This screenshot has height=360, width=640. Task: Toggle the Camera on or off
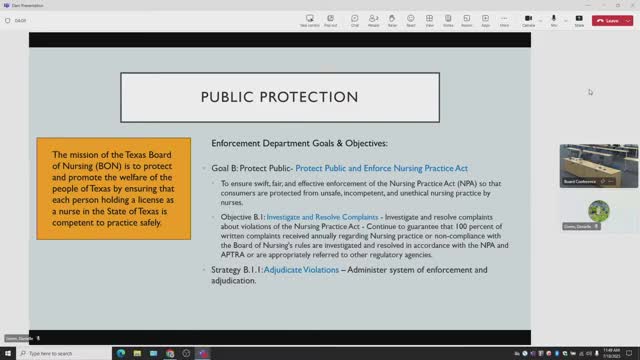pyautogui.click(x=528, y=20)
